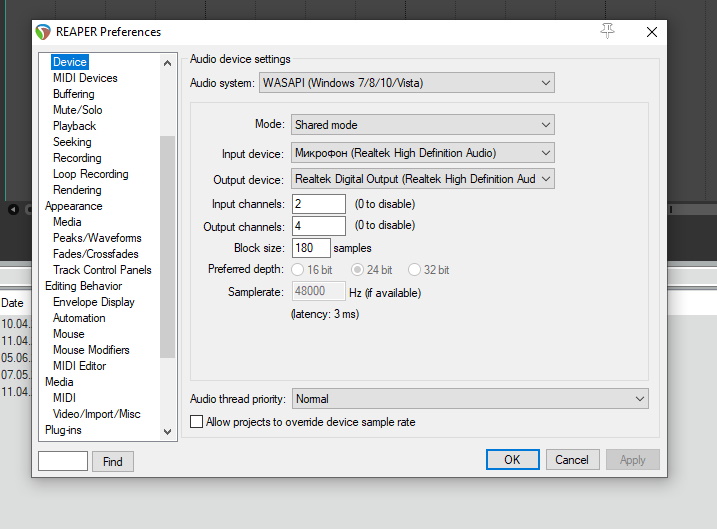Image resolution: width=717 pixels, height=529 pixels.
Task: Click the Cancel button
Action: pos(572,460)
